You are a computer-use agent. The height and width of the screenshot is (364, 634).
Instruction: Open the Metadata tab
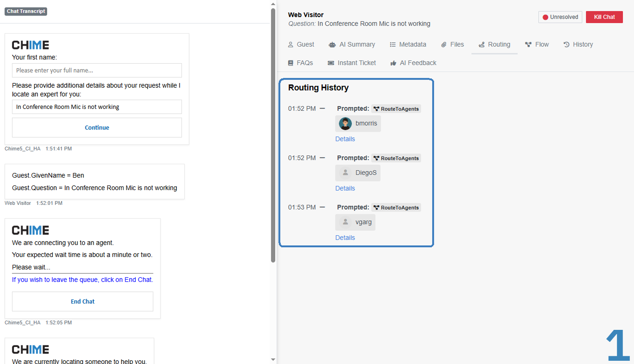408,45
